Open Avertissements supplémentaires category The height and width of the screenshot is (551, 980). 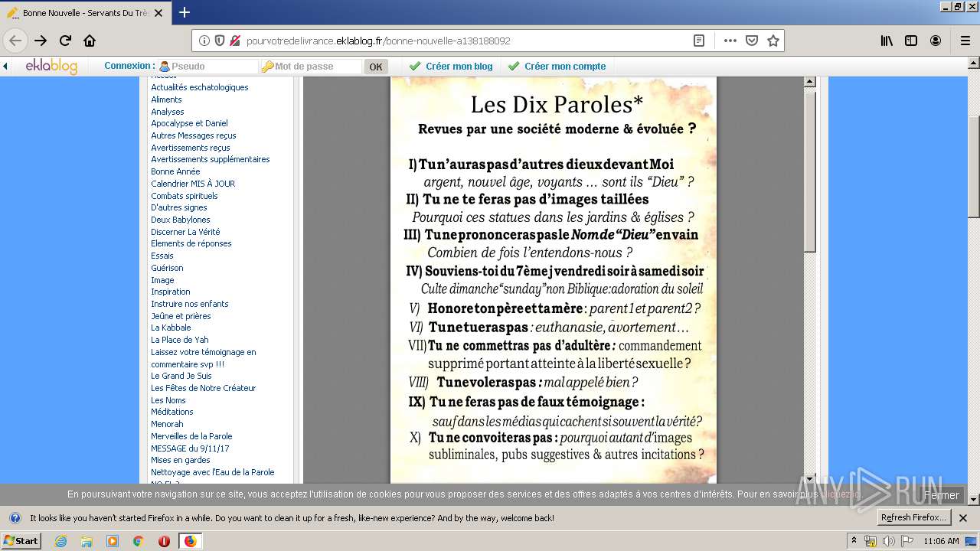point(210,159)
